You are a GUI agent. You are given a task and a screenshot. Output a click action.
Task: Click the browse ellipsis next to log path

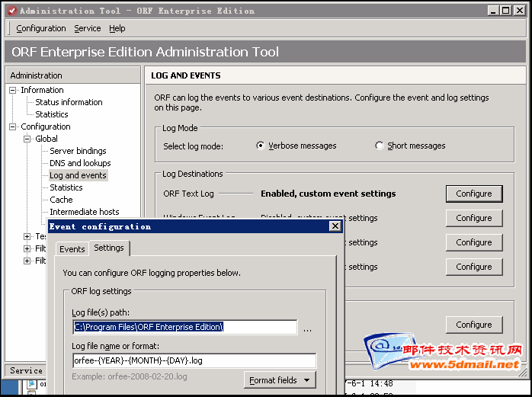point(307,328)
